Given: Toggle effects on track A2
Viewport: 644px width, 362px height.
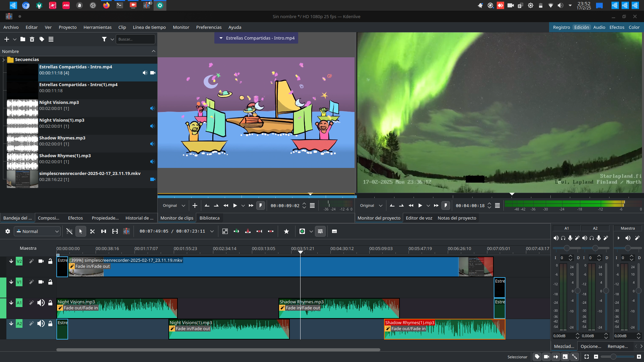Looking at the screenshot, I should point(31,323).
